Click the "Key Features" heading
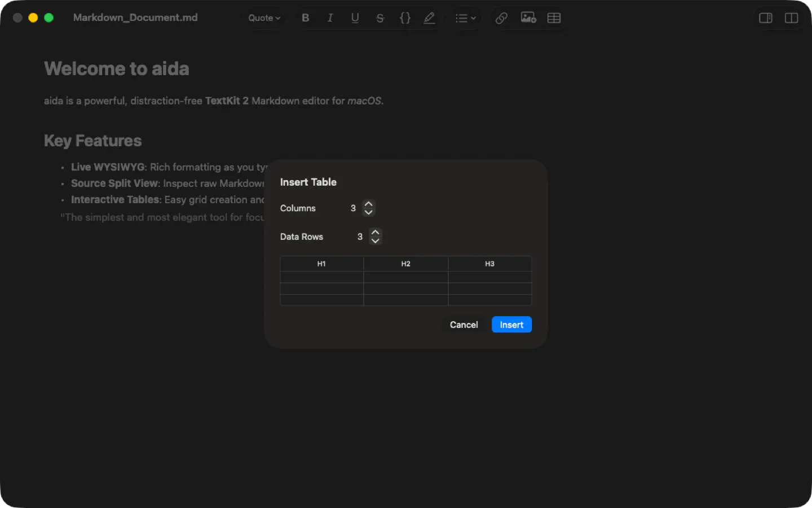Screen dimensions: 812x508 [x=93, y=141]
